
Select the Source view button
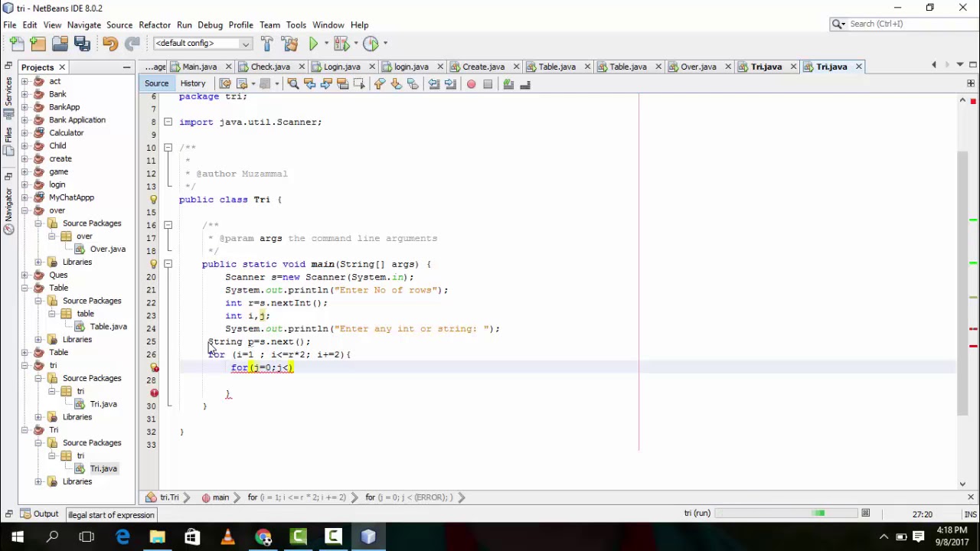point(156,83)
